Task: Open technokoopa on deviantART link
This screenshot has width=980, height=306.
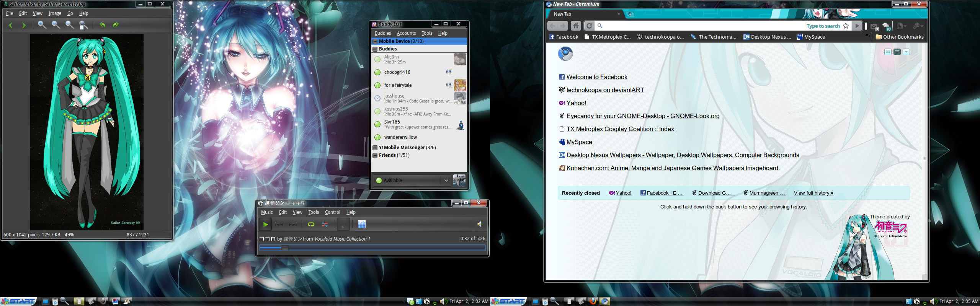Action: tap(605, 90)
